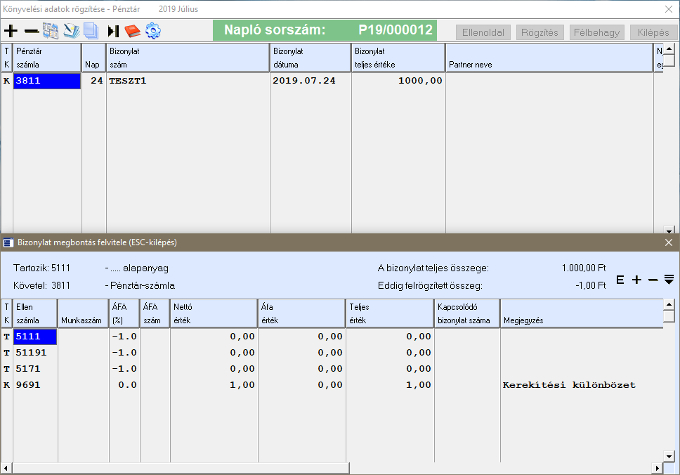Viewport: 680px width, 475px height.
Task: Click the stacked pages copy icon
Action: pyautogui.click(x=90, y=30)
